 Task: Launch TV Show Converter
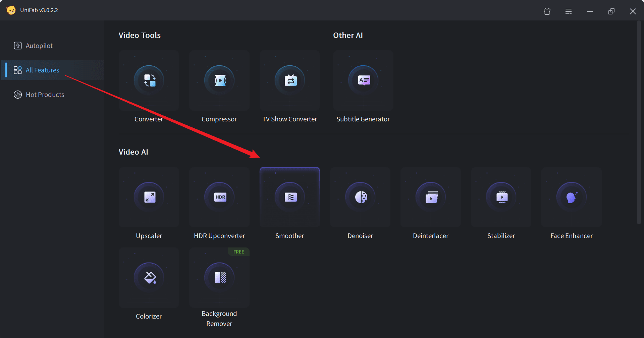tap(290, 81)
